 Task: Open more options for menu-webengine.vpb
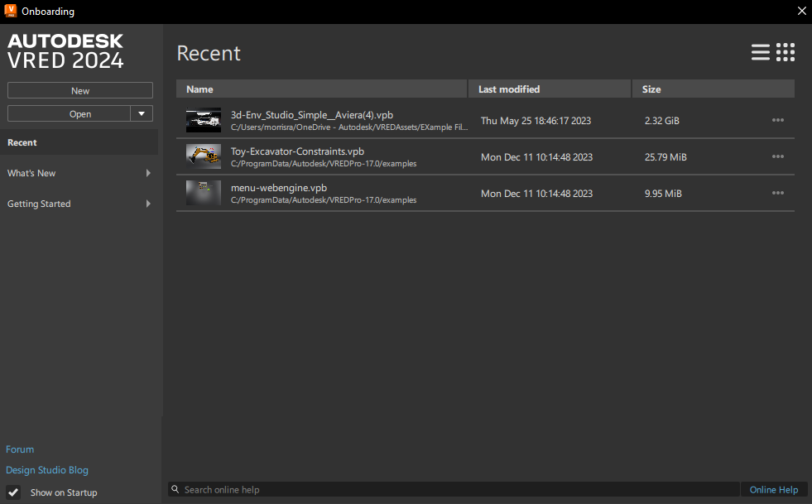coord(777,193)
